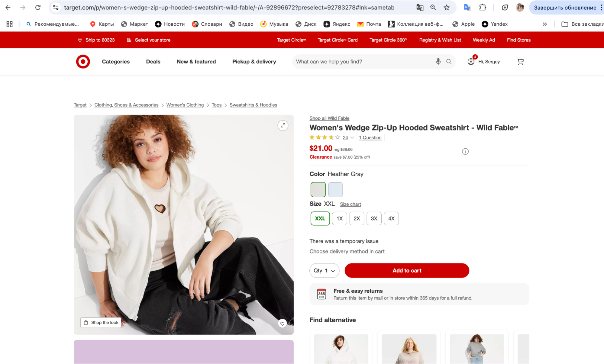Favorite the item with heart icon
604x364 pixels.
282,324
